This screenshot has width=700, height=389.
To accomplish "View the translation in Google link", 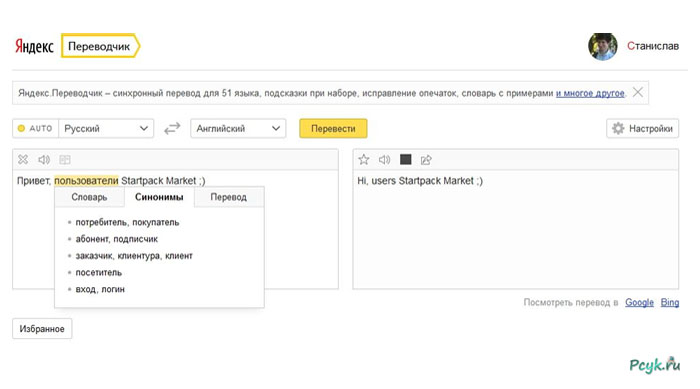I will (x=639, y=302).
